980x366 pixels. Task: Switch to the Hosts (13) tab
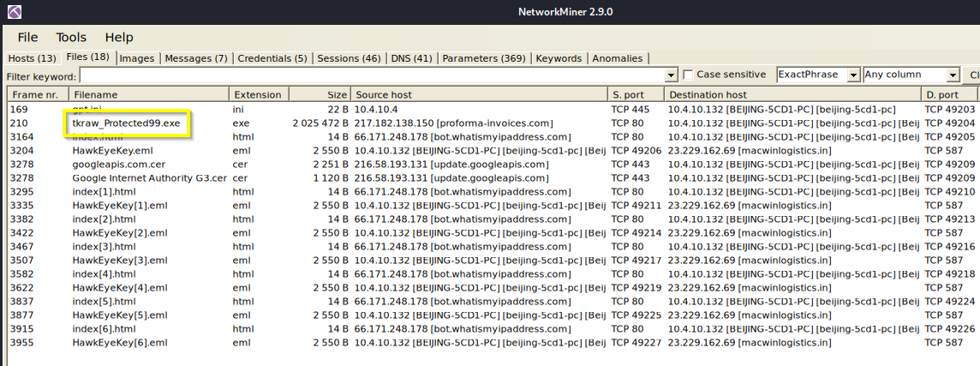(x=33, y=58)
